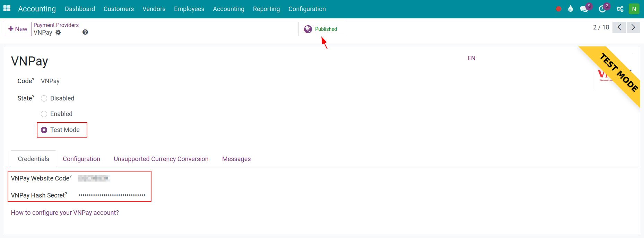
Task: Switch to the Configuration tab
Action: (x=81, y=159)
